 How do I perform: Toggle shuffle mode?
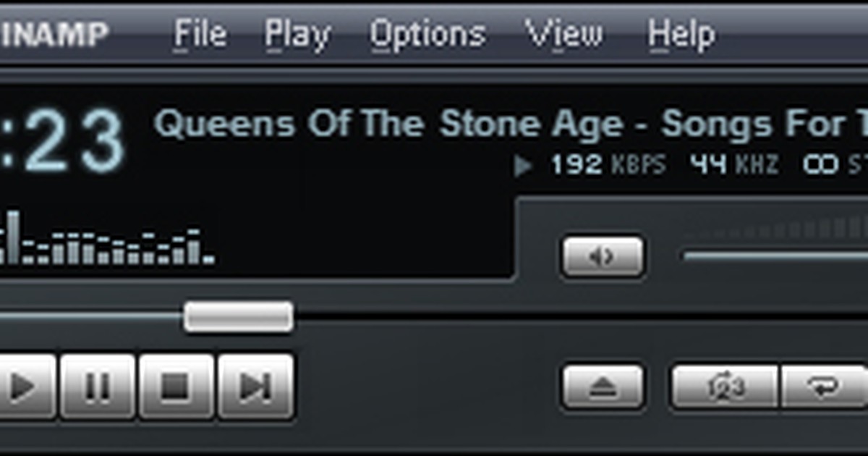pyautogui.click(x=725, y=387)
